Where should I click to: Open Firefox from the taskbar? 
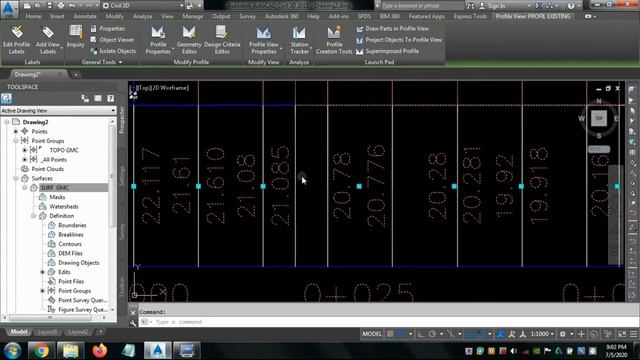(99, 350)
